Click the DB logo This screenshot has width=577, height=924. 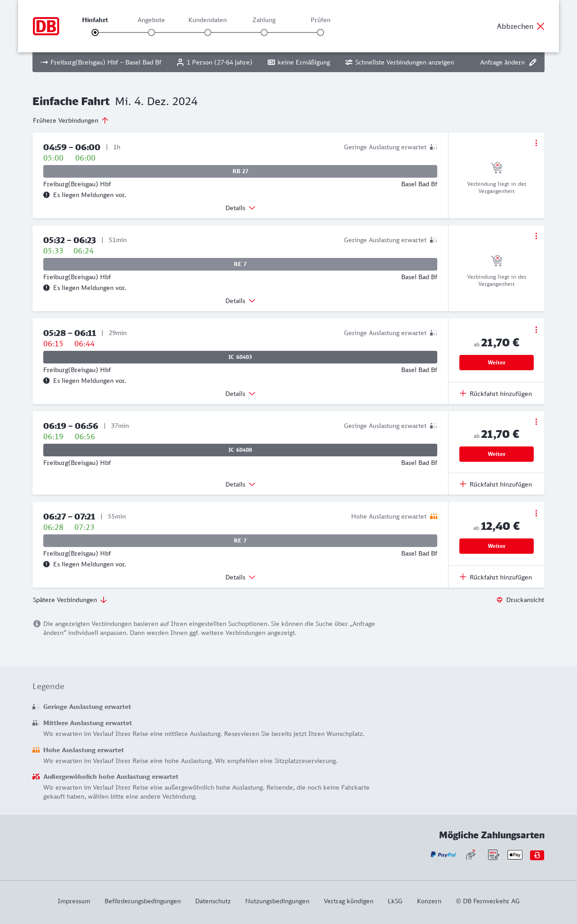pos(46,26)
